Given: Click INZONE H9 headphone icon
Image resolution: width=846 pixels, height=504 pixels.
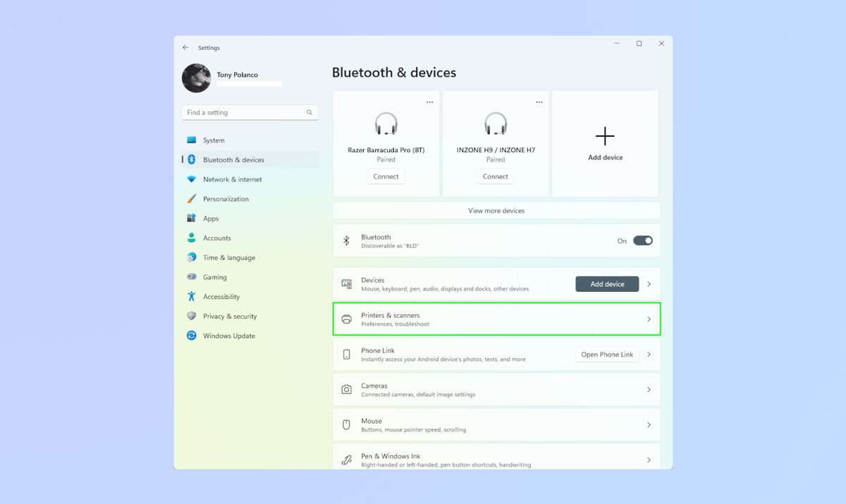Looking at the screenshot, I should (496, 124).
